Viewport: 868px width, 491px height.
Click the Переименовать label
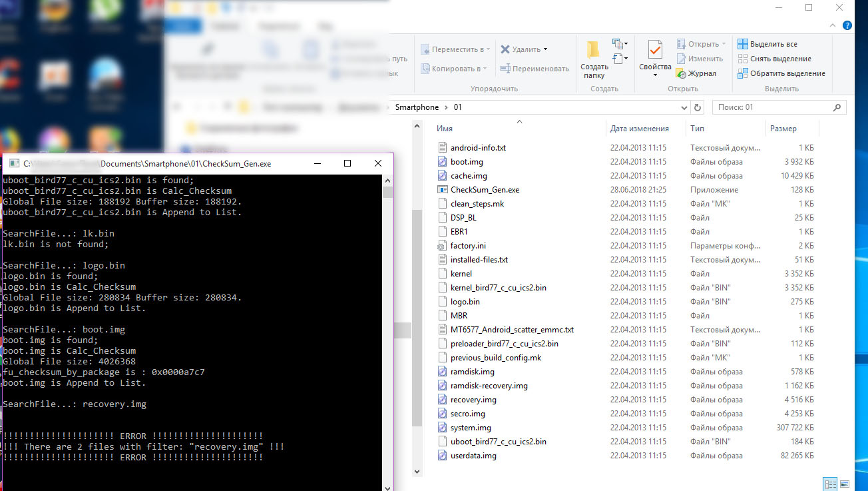click(x=541, y=69)
